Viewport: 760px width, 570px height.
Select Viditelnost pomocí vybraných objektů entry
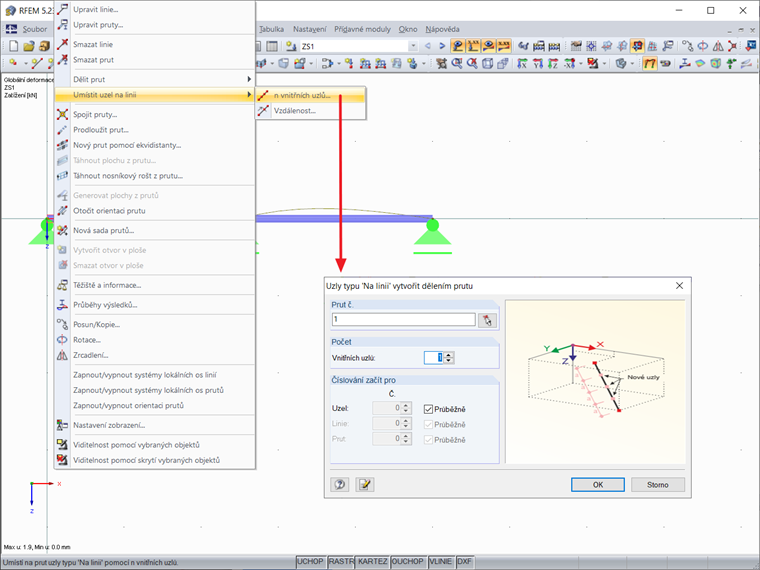point(155,444)
